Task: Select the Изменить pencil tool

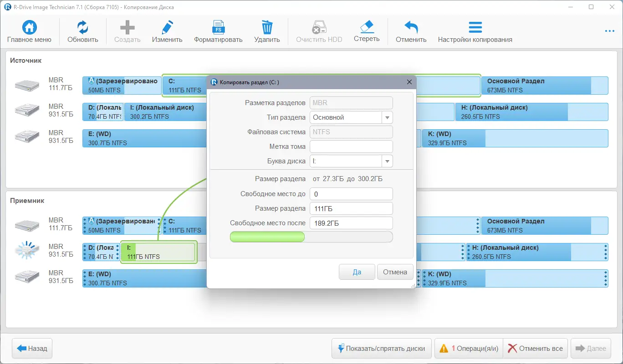Action: pyautogui.click(x=167, y=28)
